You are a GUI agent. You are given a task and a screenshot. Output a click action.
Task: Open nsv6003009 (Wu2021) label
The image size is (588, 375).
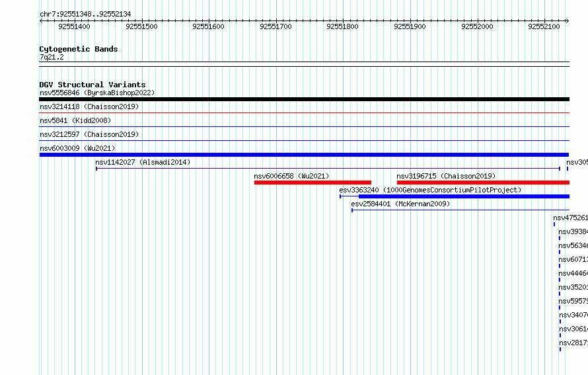(x=77, y=148)
